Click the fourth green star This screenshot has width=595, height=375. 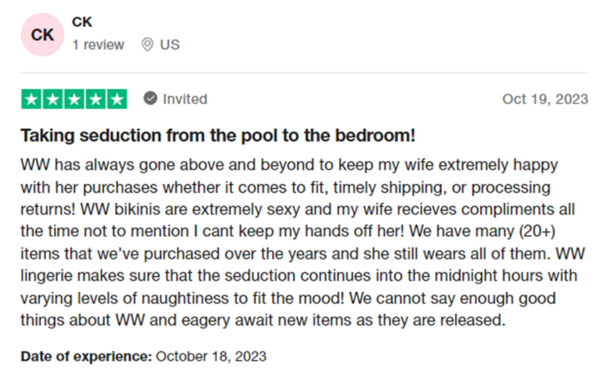(96, 99)
